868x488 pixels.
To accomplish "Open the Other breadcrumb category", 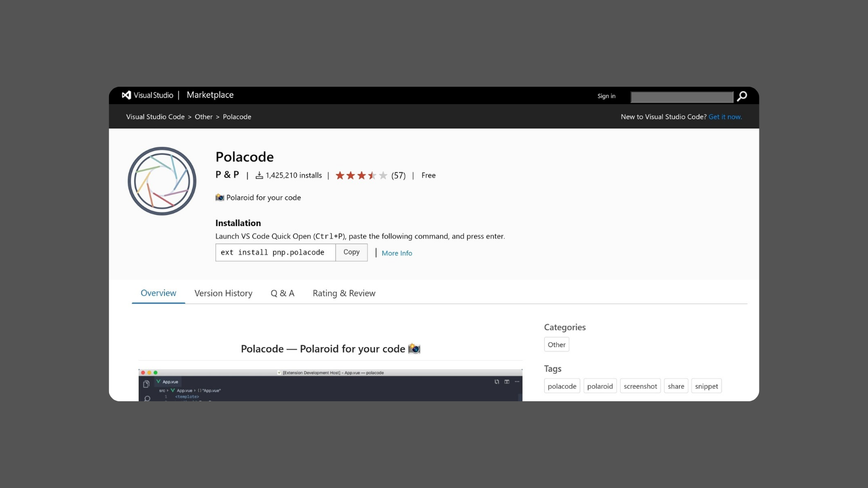I will (x=203, y=117).
